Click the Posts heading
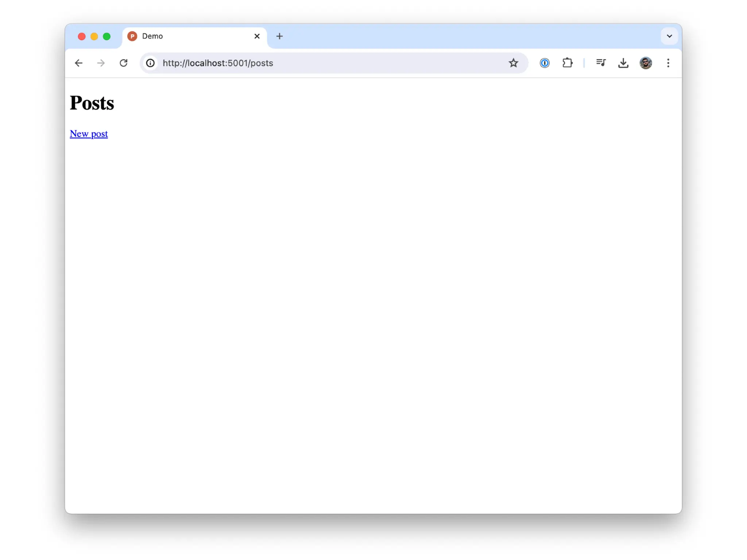 tap(92, 103)
